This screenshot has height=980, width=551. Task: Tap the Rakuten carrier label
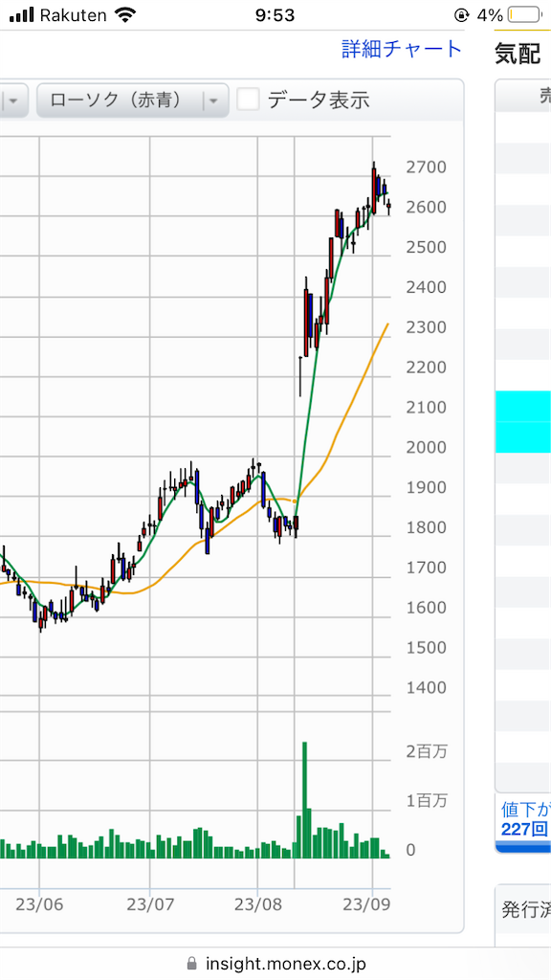pos(73,15)
